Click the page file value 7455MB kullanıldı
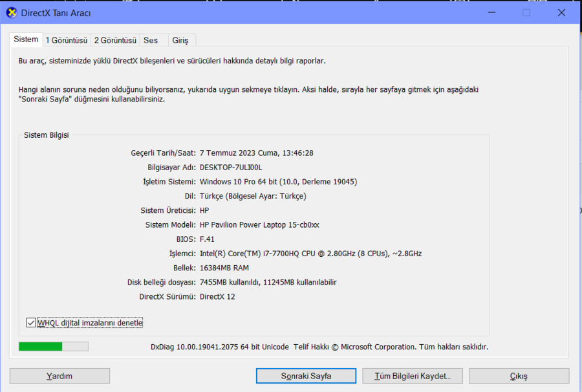The height and width of the screenshot is (392, 582). [268, 283]
